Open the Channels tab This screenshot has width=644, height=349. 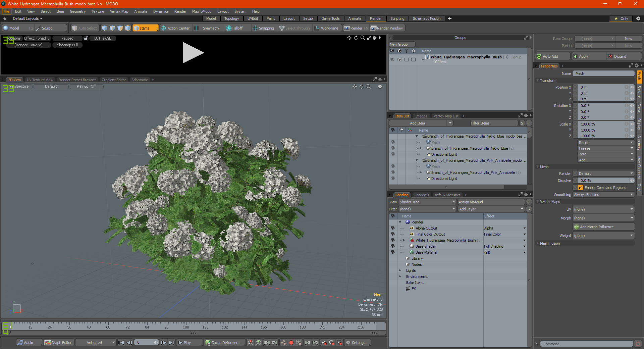point(421,195)
